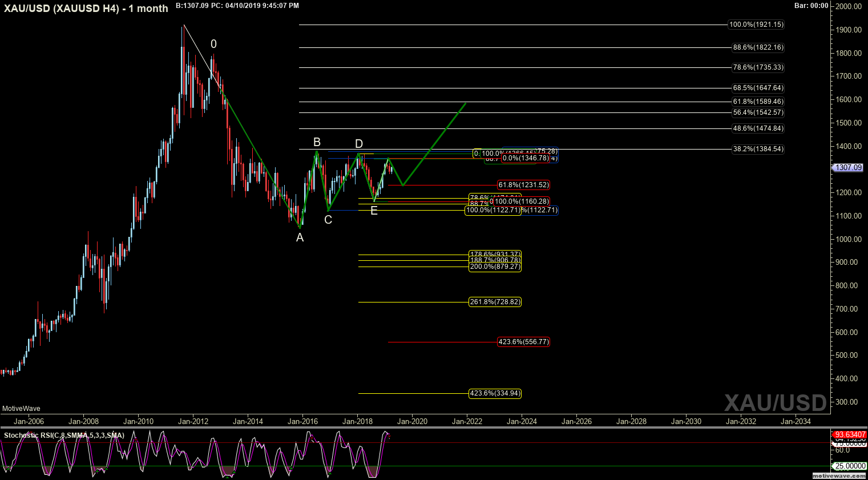
Task: Select wave label 0 near the top
Action: tap(213, 44)
